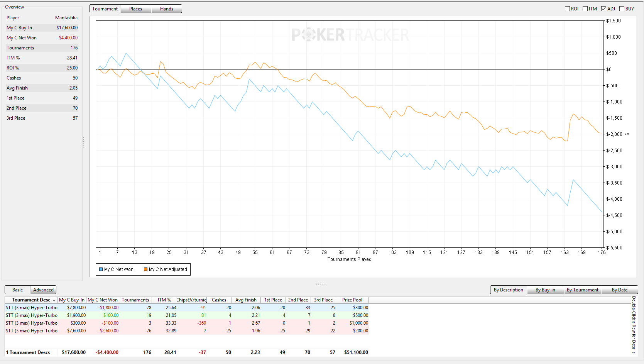Image resolution: width=644 pixels, height=364 pixels.
Task: Sort by the Avg Finish column header
Action: [246, 300]
